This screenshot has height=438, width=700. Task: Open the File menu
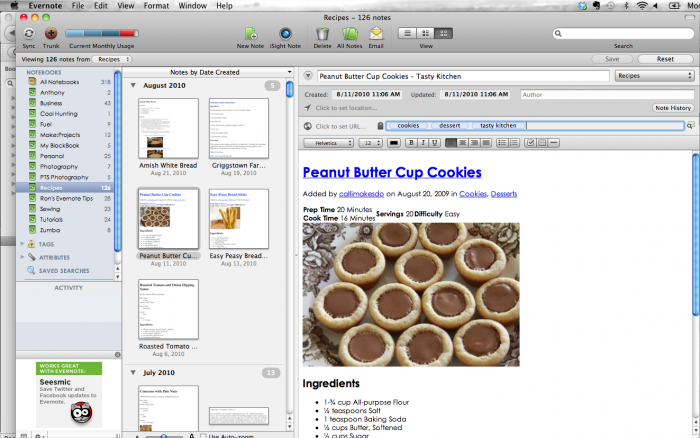tap(78, 5)
